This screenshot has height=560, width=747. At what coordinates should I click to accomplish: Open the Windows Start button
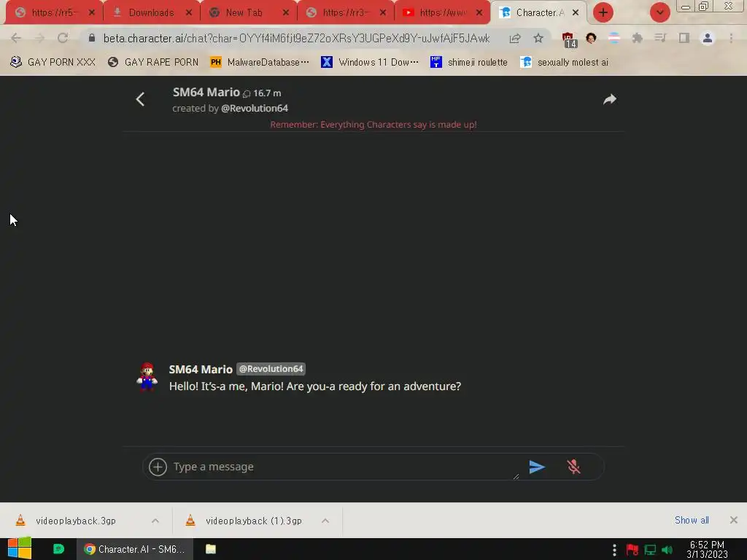(20, 548)
